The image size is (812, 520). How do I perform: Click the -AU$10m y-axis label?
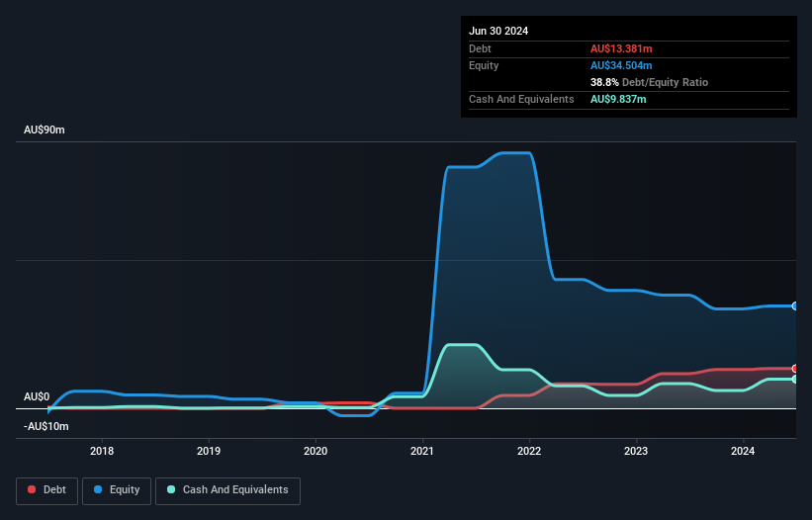pyautogui.click(x=46, y=426)
